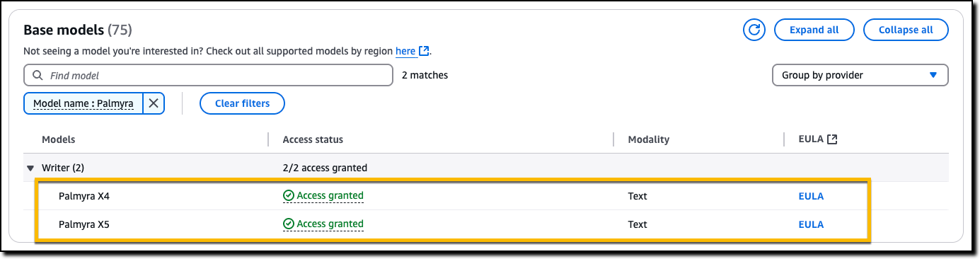This screenshot has height=259, width=980.
Task: Focus the Find model search field
Action: tap(208, 75)
